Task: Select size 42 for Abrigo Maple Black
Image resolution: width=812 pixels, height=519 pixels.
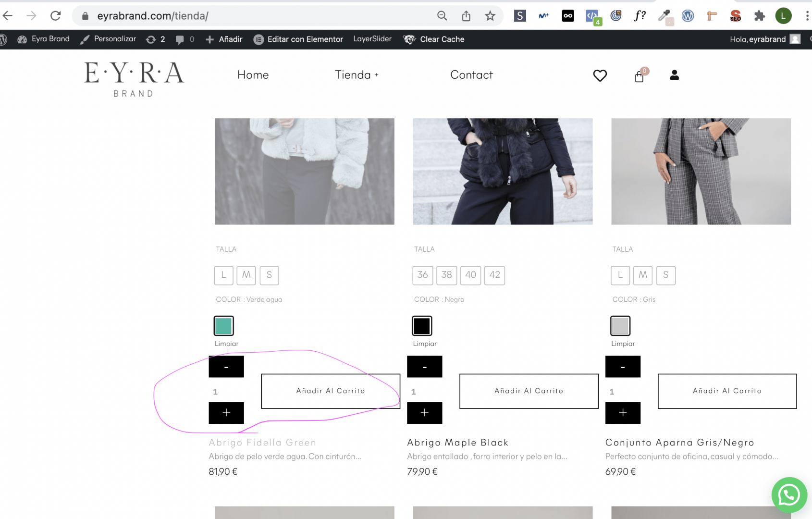Action: pyautogui.click(x=495, y=275)
